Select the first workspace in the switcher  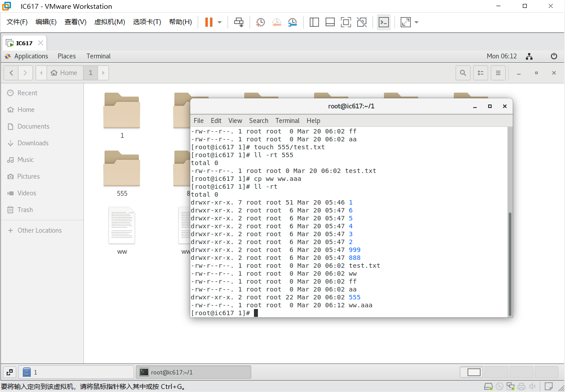coord(471,372)
